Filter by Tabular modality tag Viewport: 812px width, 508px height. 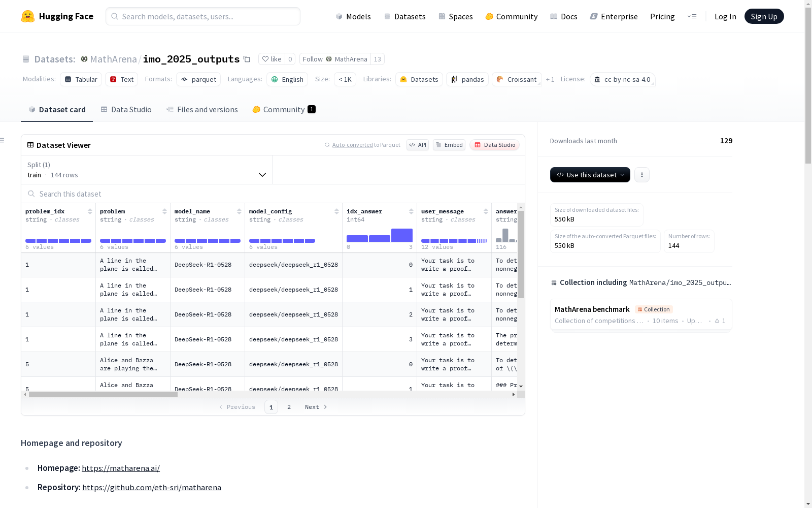tap(81, 79)
